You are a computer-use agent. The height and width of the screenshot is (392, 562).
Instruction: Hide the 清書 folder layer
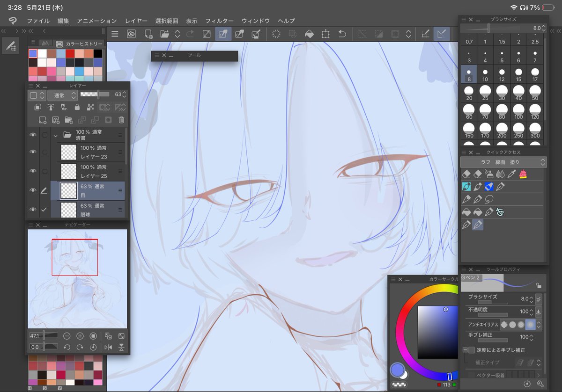33,135
